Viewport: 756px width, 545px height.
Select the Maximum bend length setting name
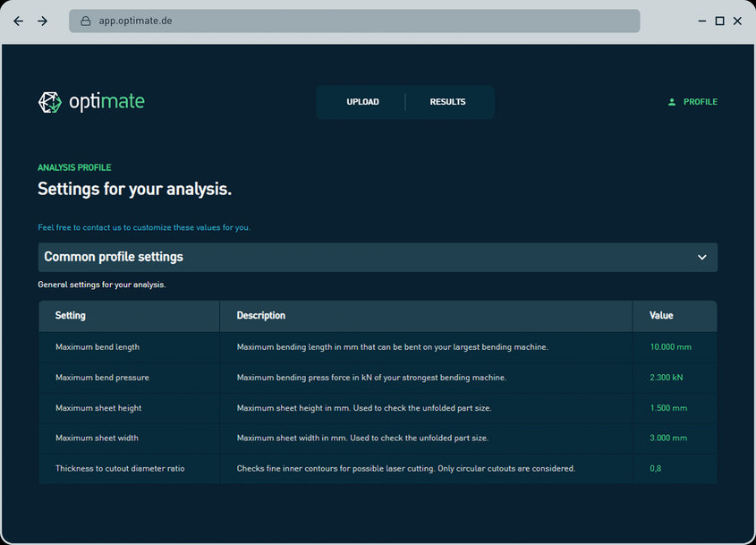tap(98, 347)
